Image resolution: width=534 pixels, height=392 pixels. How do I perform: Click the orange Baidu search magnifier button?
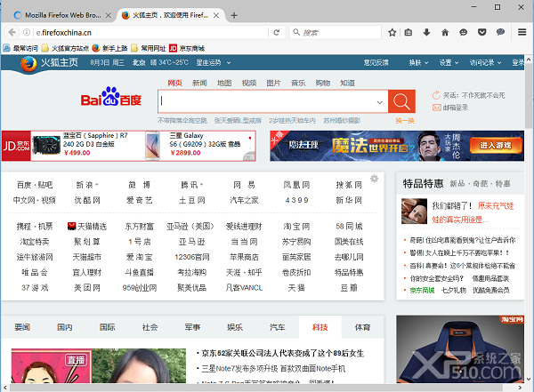(401, 101)
